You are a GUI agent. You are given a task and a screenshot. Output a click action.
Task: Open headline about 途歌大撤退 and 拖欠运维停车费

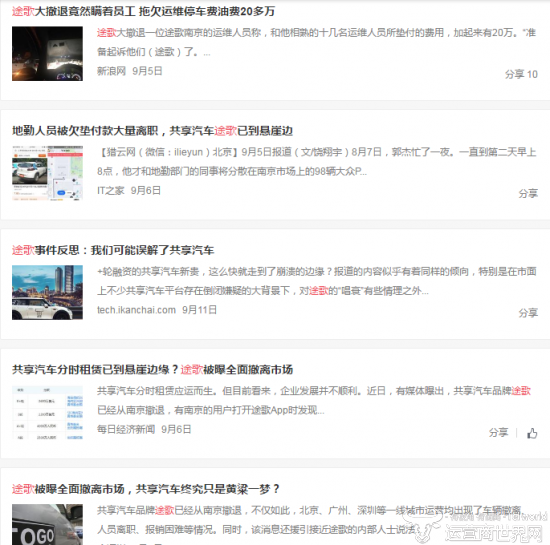[143, 11]
